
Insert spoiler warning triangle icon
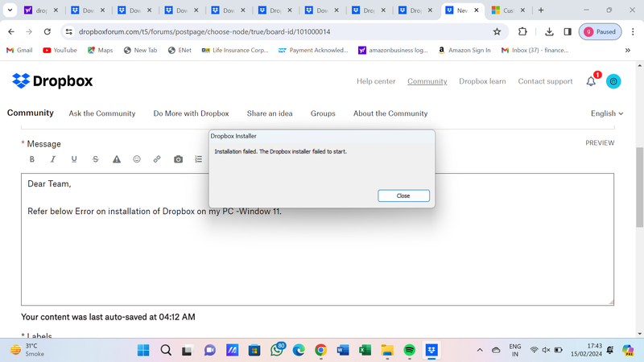click(117, 159)
